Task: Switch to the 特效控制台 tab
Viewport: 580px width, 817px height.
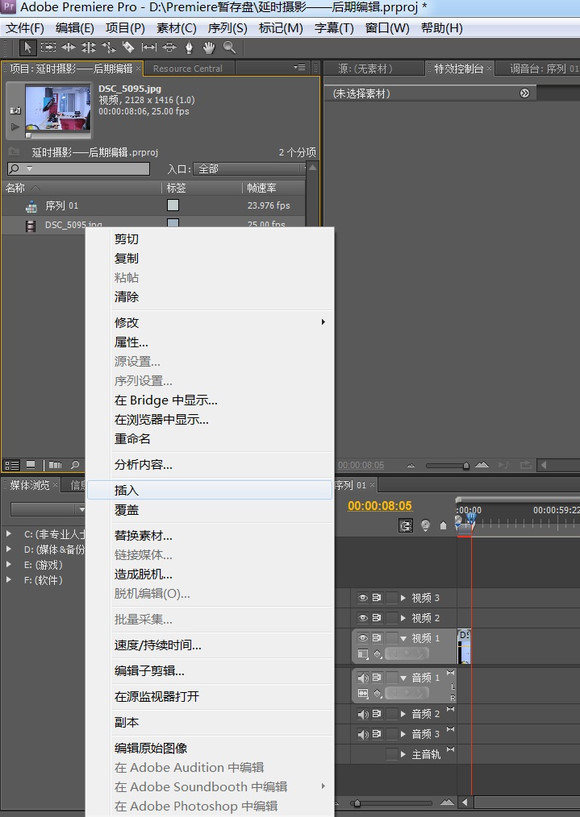Action: (x=458, y=68)
